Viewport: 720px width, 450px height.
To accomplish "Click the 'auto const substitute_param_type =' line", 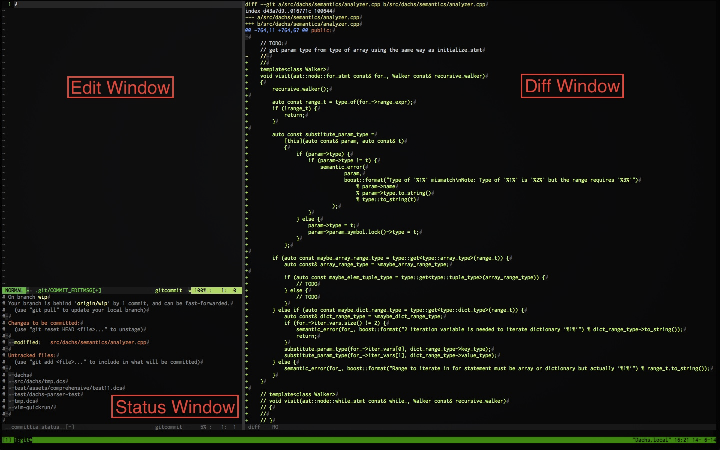I will [325, 135].
